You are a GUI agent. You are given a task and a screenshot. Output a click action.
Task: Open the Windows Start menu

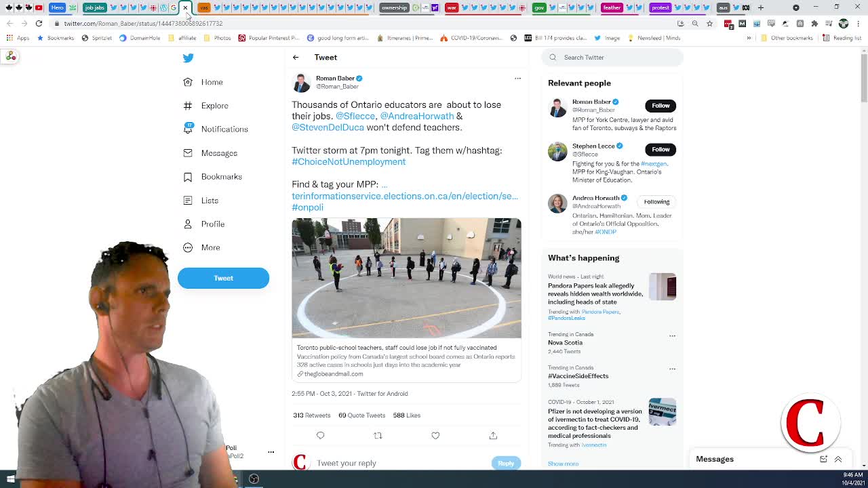pos(10,479)
